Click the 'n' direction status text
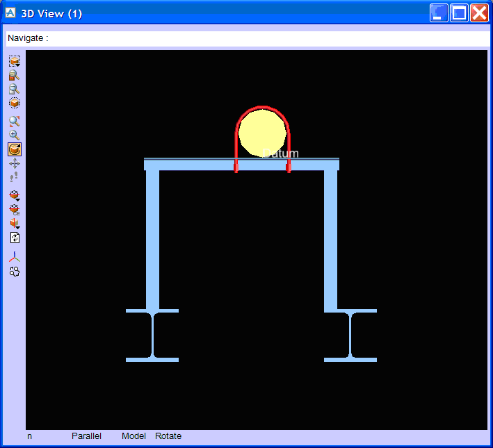The image size is (493, 448). (x=30, y=436)
